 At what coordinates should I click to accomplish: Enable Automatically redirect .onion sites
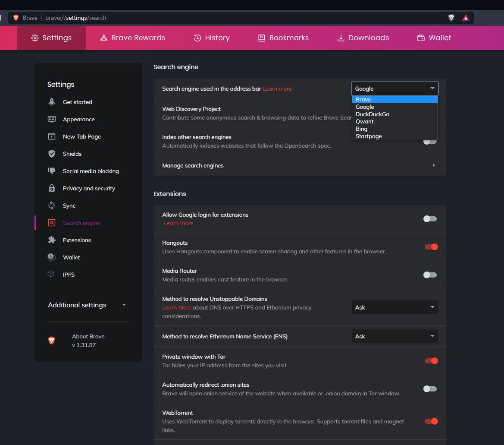430,389
